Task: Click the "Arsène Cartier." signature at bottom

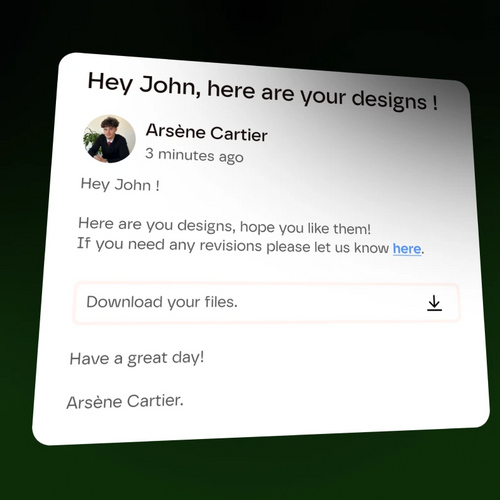Action: 125,401
